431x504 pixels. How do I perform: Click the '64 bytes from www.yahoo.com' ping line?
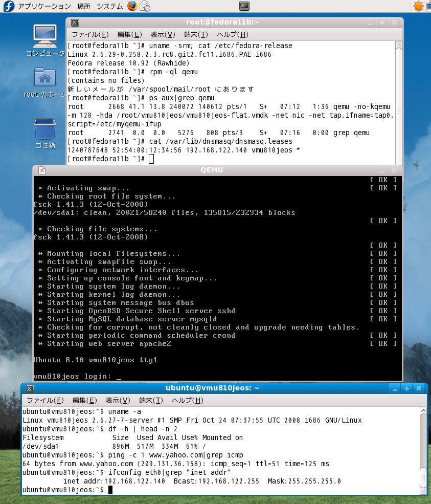click(176, 464)
